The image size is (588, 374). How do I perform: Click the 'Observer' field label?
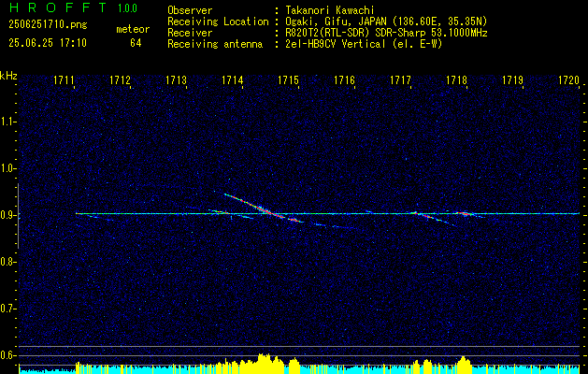tap(190, 10)
